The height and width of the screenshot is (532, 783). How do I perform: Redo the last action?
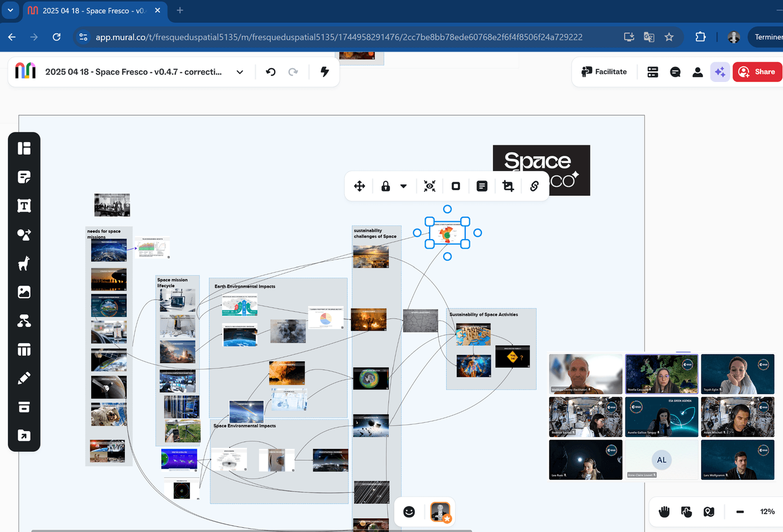pos(293,72)
